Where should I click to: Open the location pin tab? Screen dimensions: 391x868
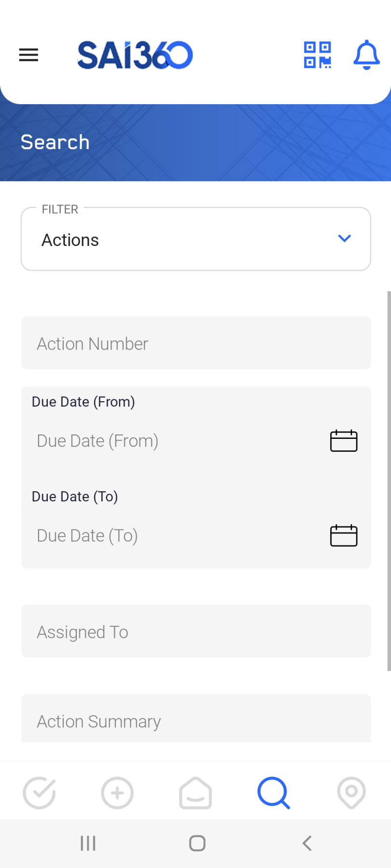coord(352,793)
